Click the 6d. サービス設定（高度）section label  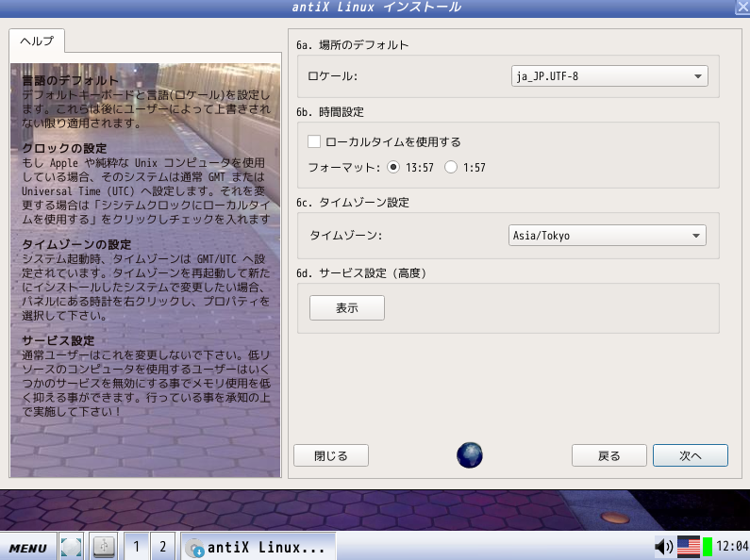point(361,273)
